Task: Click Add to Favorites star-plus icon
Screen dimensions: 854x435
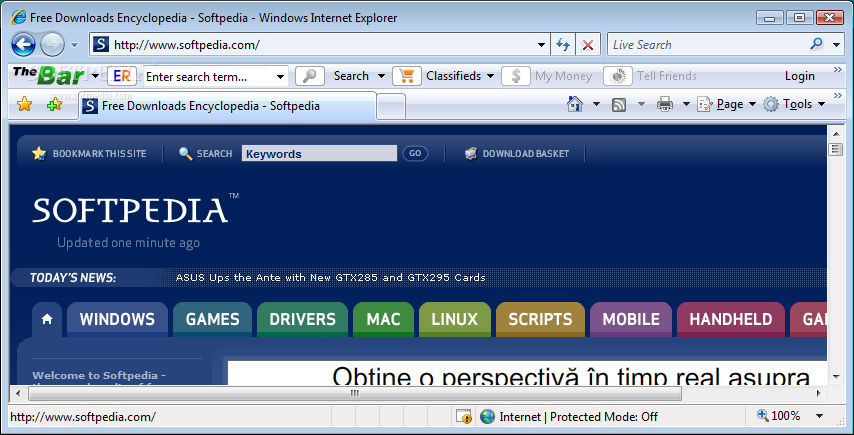Action: [54, 104]
